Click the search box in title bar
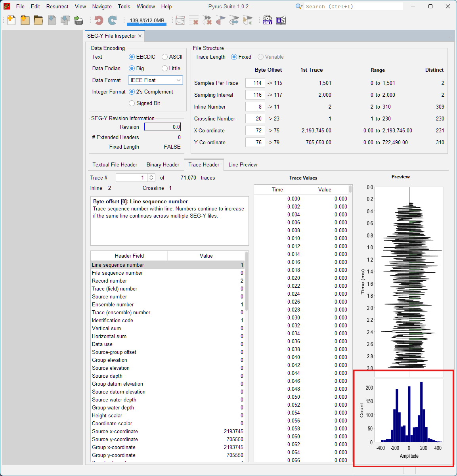Screen dimensions: 457x476 (x=354, y=6)
